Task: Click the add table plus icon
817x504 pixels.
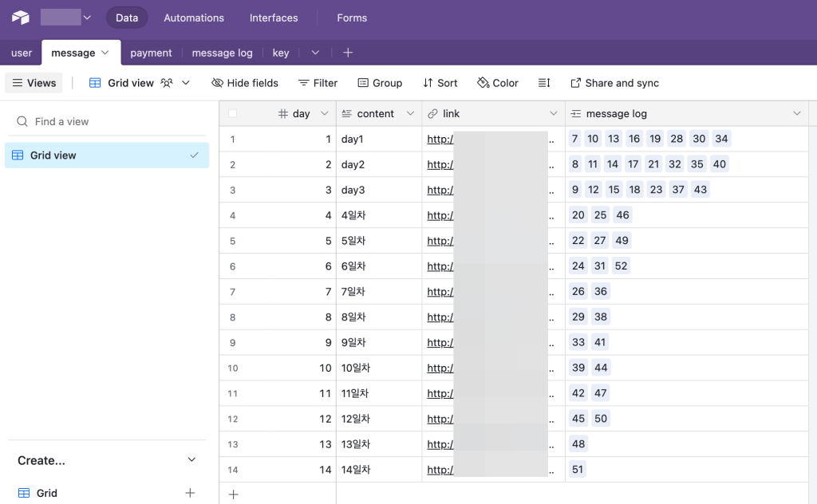Action: (x=348, y=53)
